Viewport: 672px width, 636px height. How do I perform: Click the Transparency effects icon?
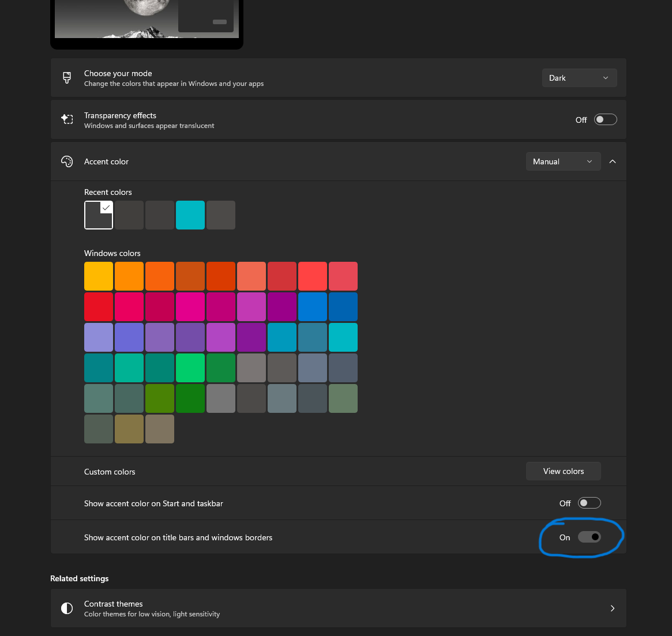point(67,119)
